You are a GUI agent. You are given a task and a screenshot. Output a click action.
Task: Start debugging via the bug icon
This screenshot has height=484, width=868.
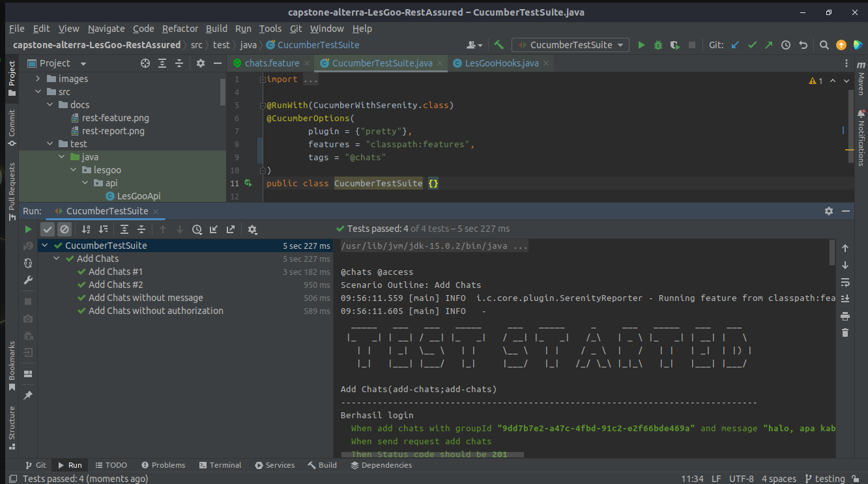(x=657, y=44)
